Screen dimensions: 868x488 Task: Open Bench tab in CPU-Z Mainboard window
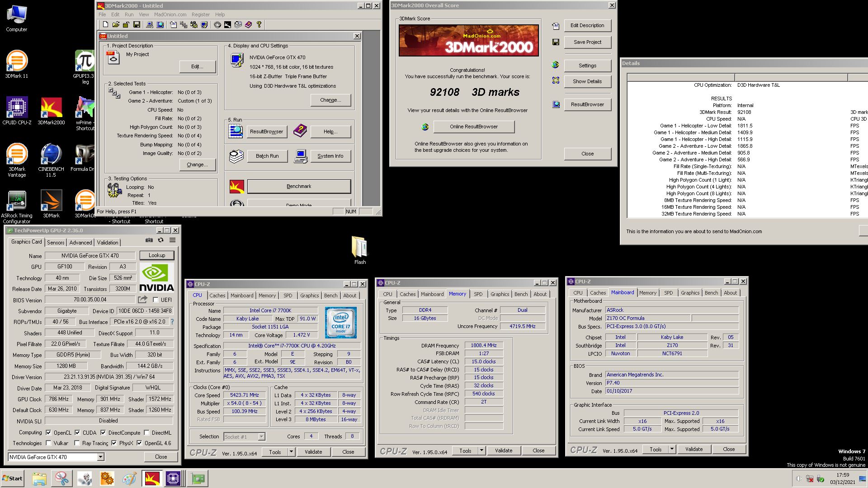pyautogui.click(x=711, y=292)
